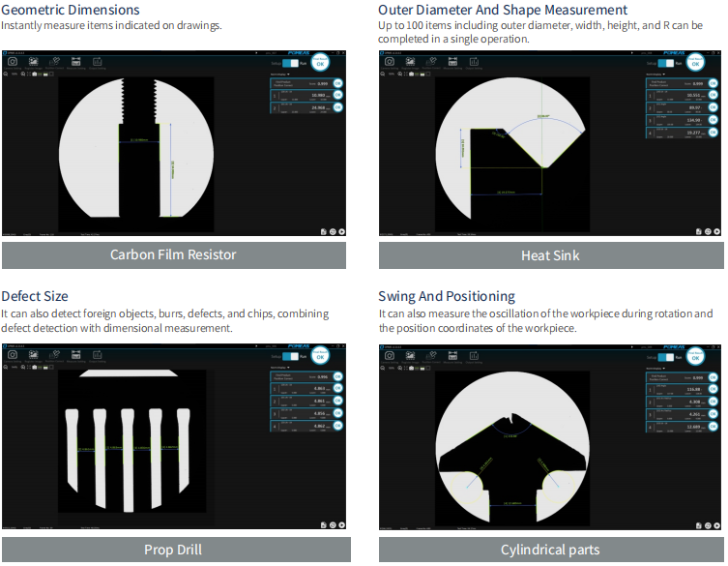Open Camera Setting in the Carbon Film Resistor window
728x566 pixels.
click(x=12, y=62)
